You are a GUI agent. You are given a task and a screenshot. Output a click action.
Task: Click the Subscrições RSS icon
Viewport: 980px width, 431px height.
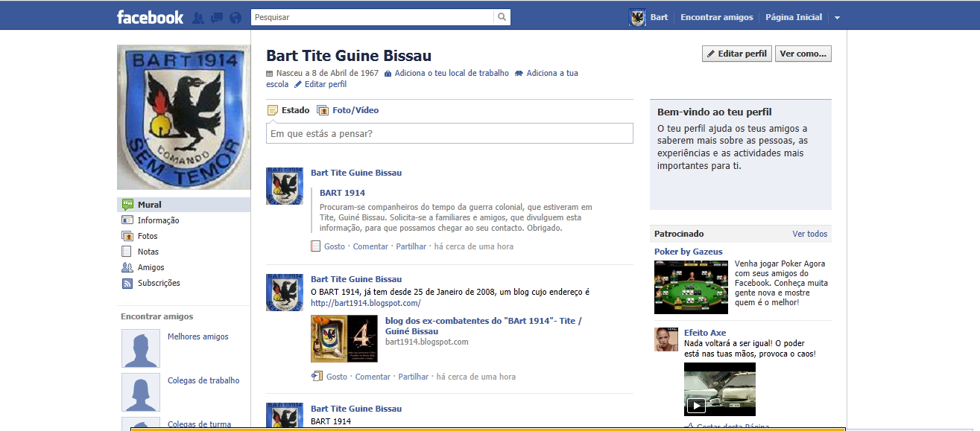coord(127,283)
